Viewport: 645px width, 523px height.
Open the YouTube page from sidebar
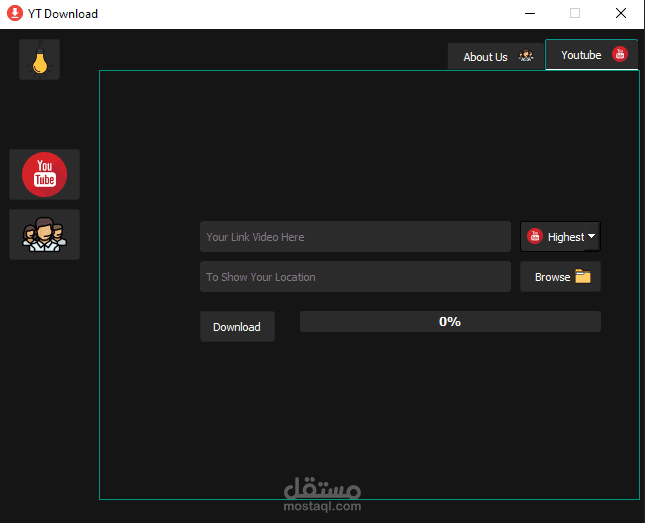click(x=44, y=174)
